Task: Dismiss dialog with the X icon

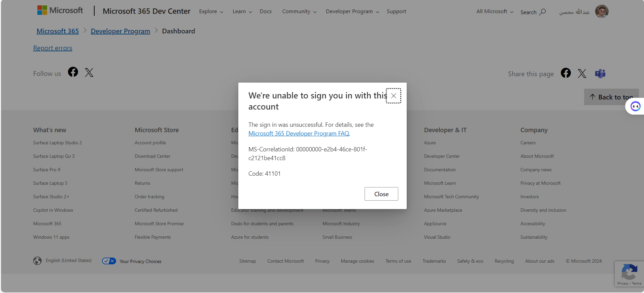Action: tap(394, 96)
